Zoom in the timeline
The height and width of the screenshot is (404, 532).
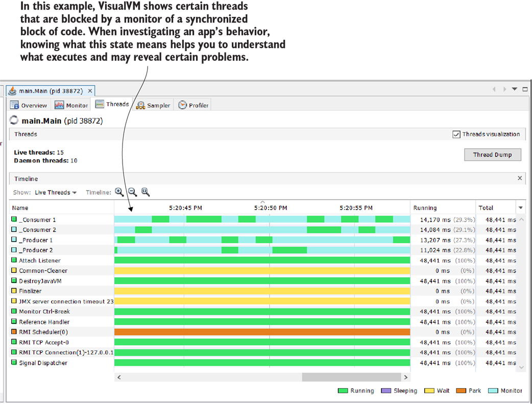pos(119,192)
